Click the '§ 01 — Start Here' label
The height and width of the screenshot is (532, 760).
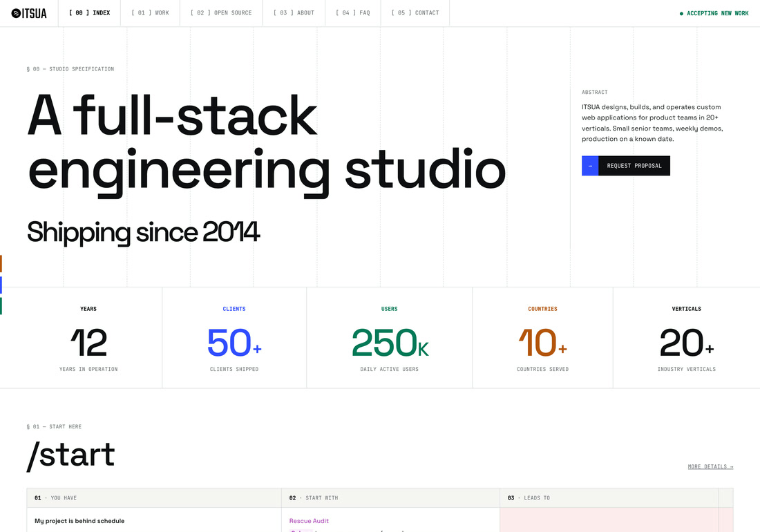tap(55, 427)
